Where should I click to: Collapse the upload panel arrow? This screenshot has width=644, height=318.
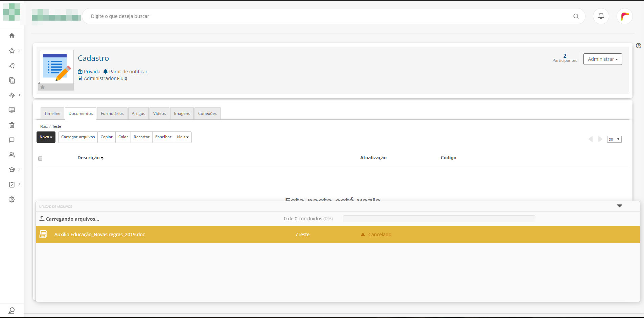[x=620, y=206]
